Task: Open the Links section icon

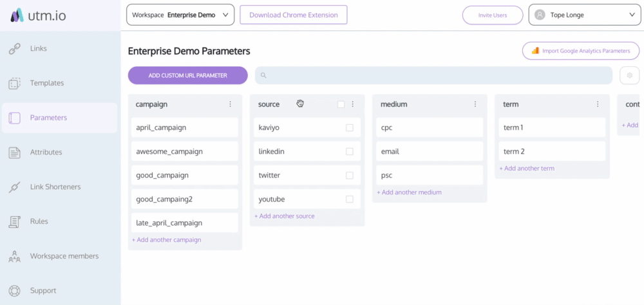Action: point(14,49)
